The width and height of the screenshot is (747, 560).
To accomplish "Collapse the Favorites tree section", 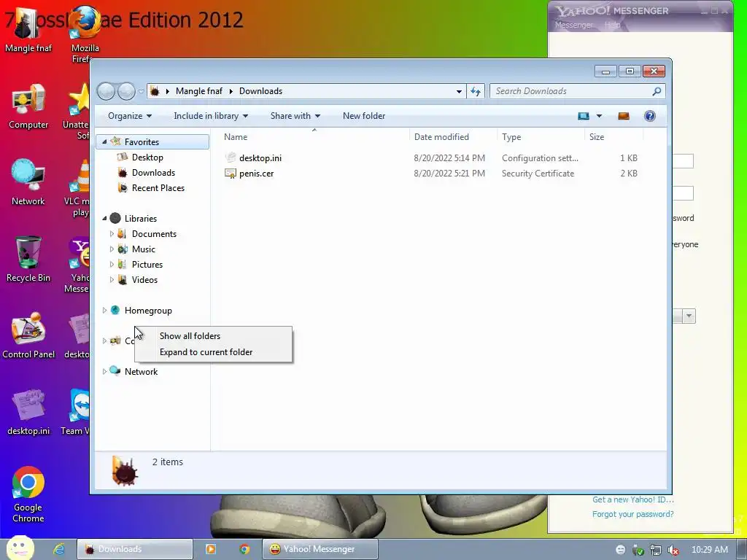I will (x=104, y=142).
